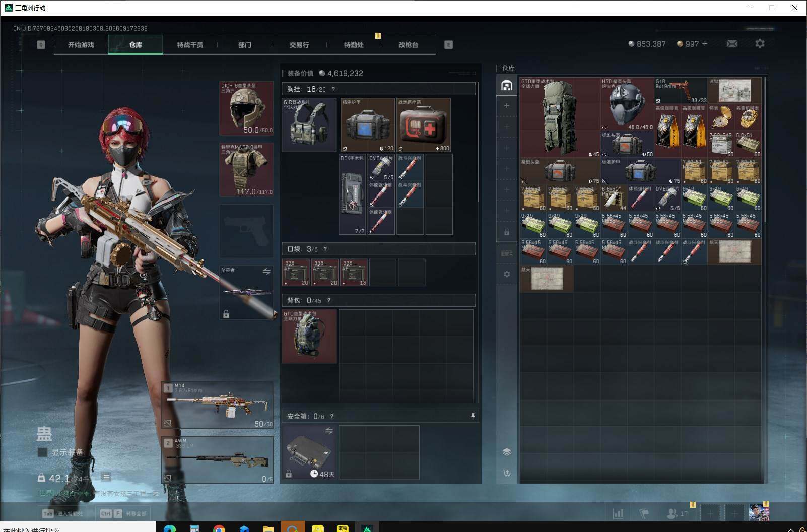Screen dimensions: 807x532
Task: Open the 特勤处 tab
Action: point(354,45)
